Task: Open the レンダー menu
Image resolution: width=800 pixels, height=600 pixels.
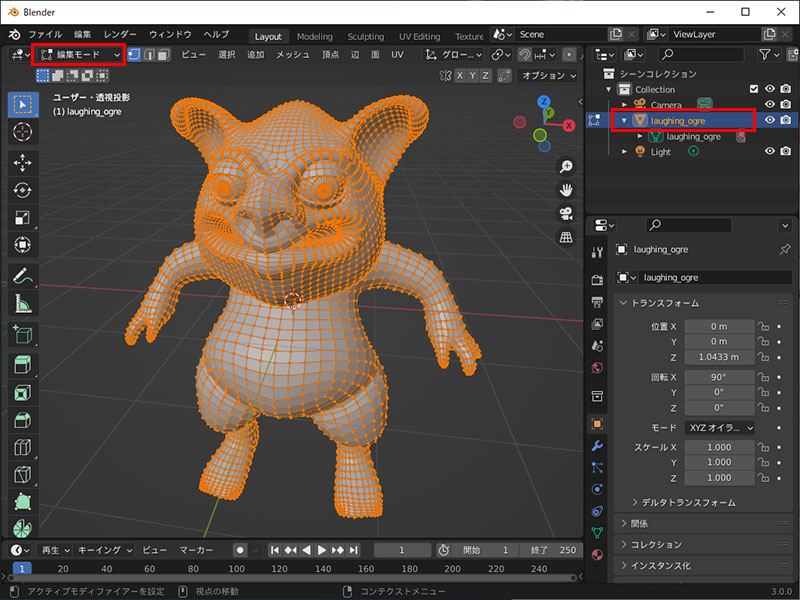Action: [120, 35]
